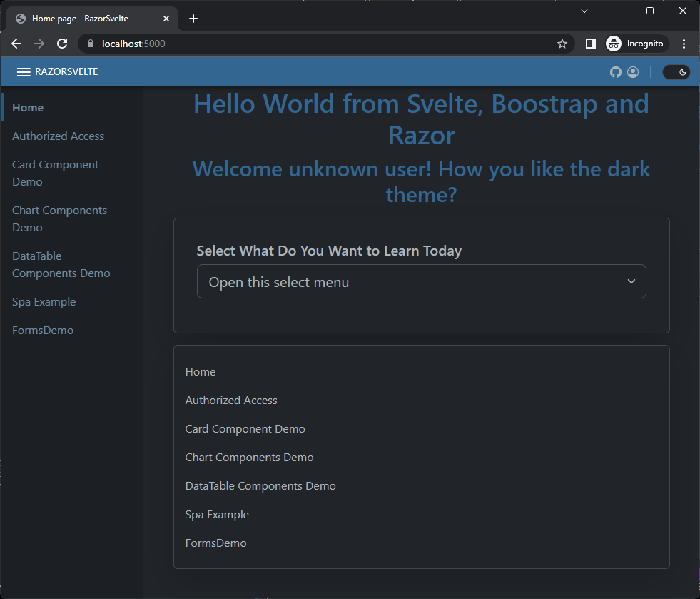
Task: Reload the page
Action: coord(62,44)
